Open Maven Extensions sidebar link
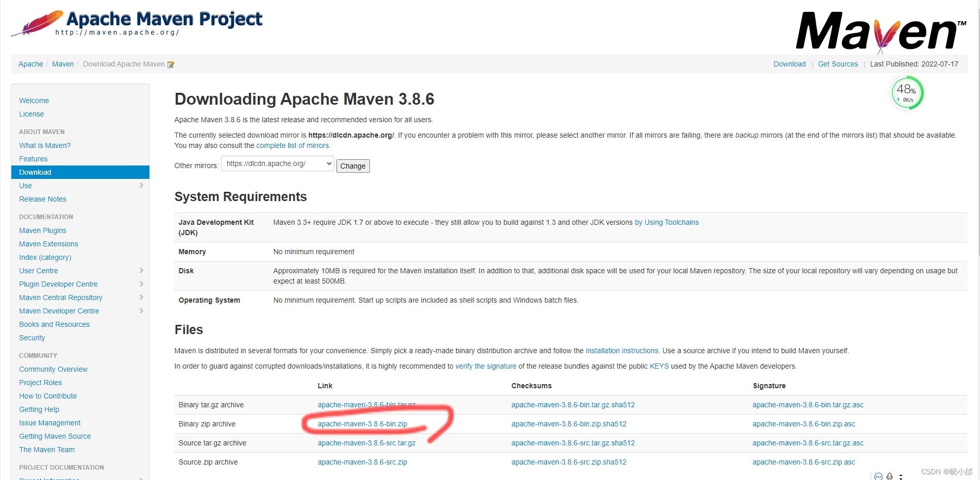Viewport: 980px width, 480px height. click(x=48, y=244)
